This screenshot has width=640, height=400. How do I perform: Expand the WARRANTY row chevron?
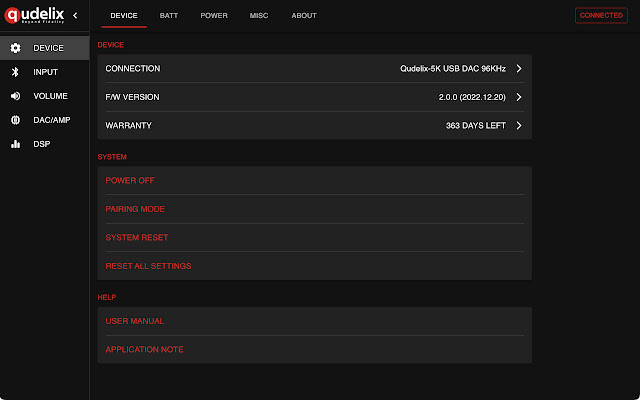click(x=519, y=125)
